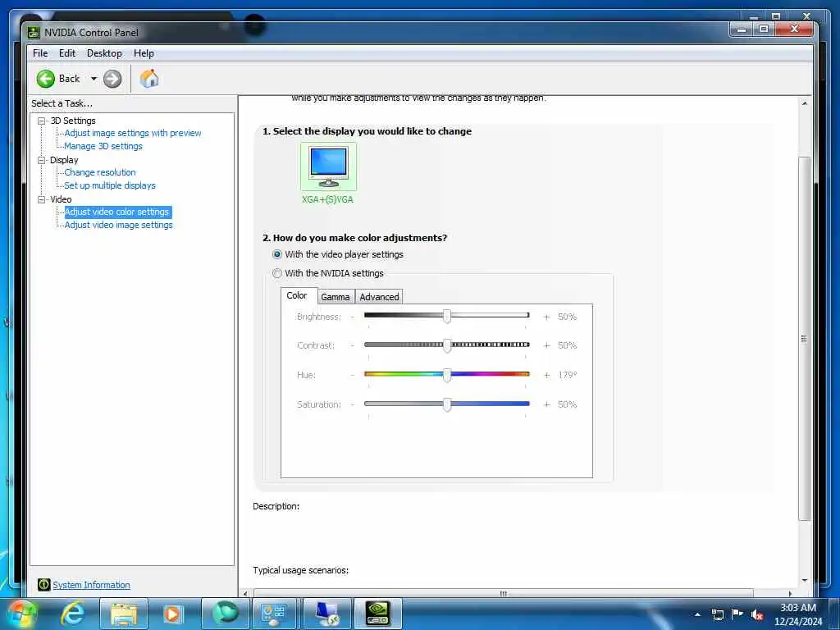The image size is (840, 630).
Task: Click the Forward arrow icon in toolbar
Action: tap(112, 79)
